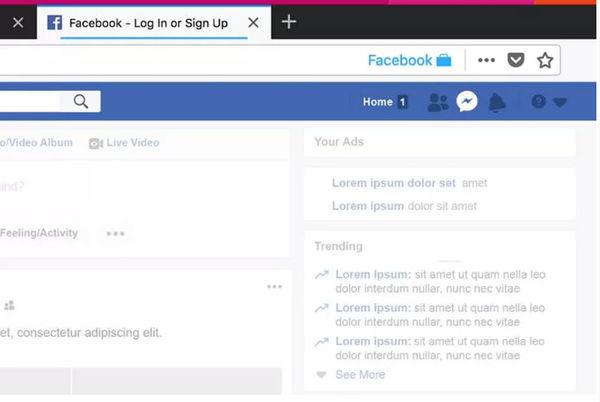The height and width of the screenshot is (402, 600).
Task: Click the post text 'consectetur adipiscing elit.'
Action: pyautogui.click(x=90, y=333)
